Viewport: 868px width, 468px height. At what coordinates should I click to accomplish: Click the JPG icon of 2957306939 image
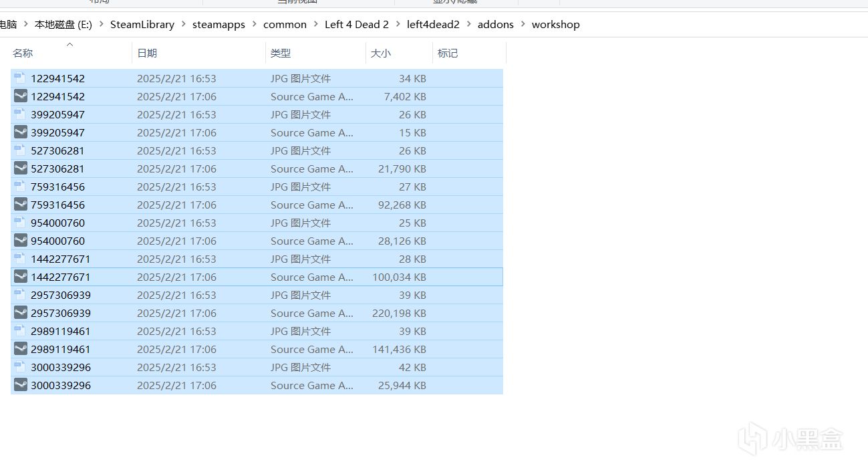point(20,295)
